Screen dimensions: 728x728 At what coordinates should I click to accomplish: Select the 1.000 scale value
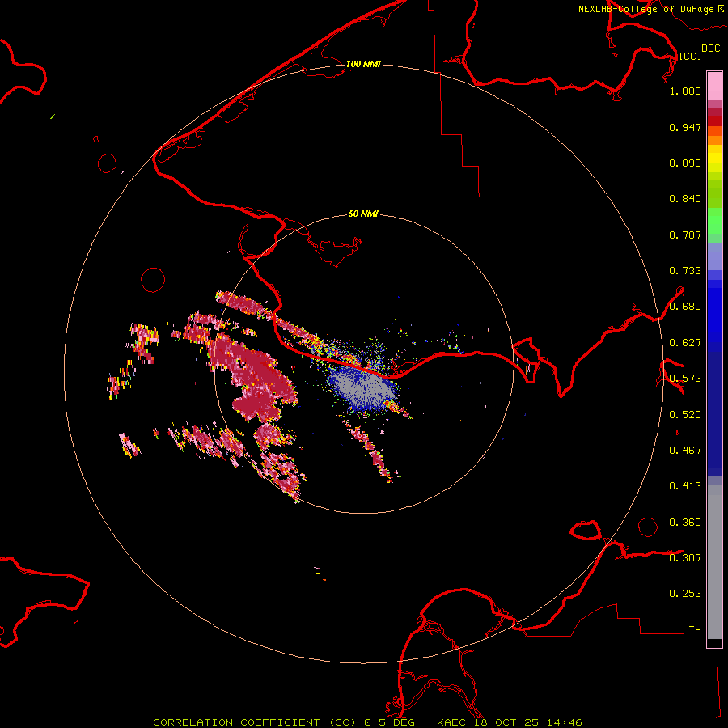click(x=685, y=91)
